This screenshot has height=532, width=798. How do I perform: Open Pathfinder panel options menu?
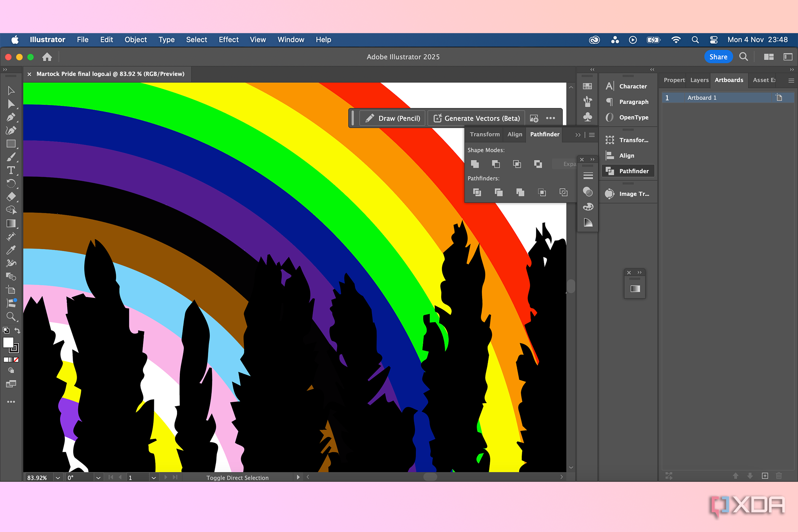coord(592,135)
